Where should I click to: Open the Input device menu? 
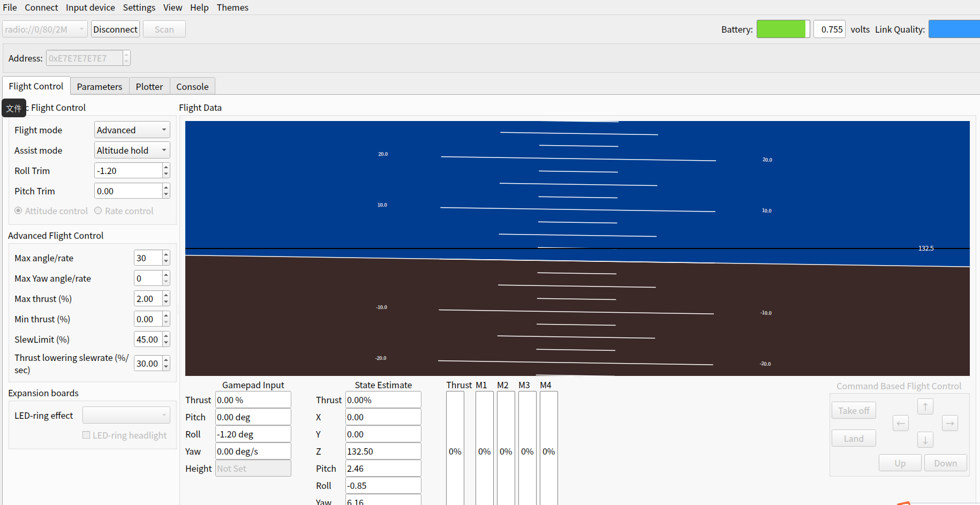pos(90,7)
